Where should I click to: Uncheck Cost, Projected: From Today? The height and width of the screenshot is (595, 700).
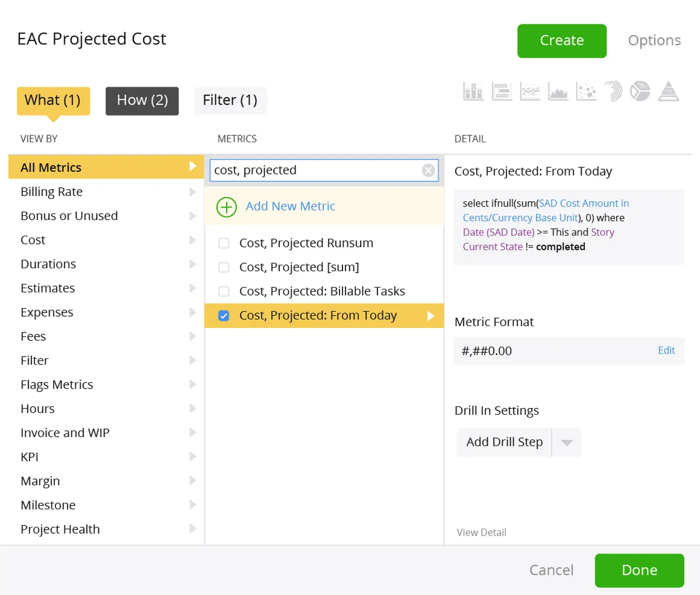(x=223, y=316)
